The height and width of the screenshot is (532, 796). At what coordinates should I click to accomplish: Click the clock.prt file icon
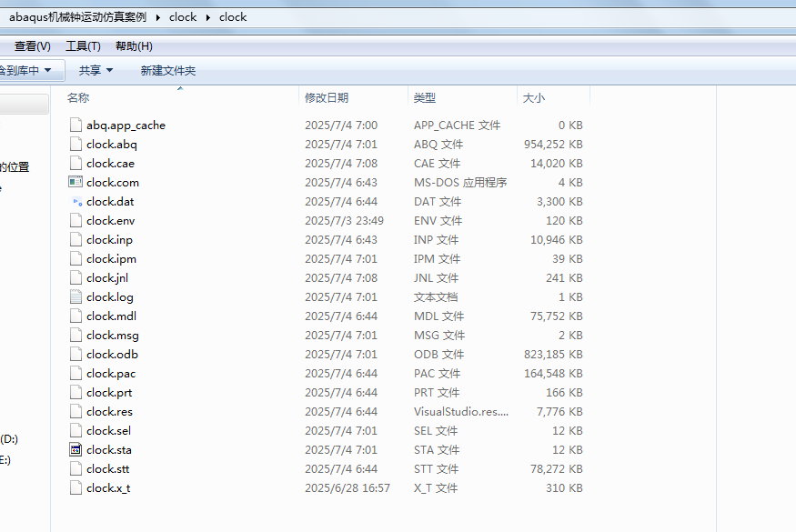76,392
